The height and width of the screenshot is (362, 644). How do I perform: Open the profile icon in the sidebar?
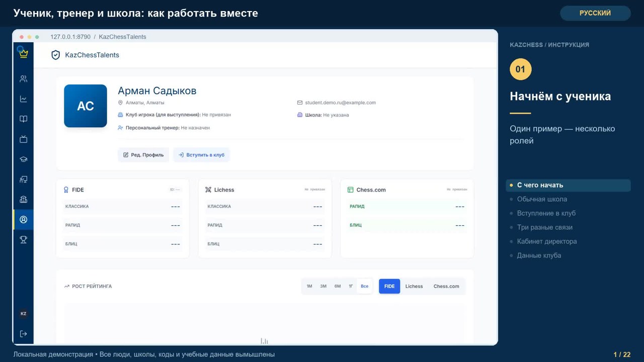[x=23, y=220]
